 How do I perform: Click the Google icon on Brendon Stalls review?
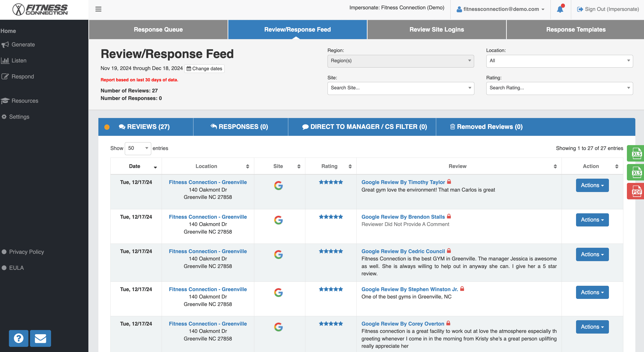pyautogui.click(x=278, y=220)
